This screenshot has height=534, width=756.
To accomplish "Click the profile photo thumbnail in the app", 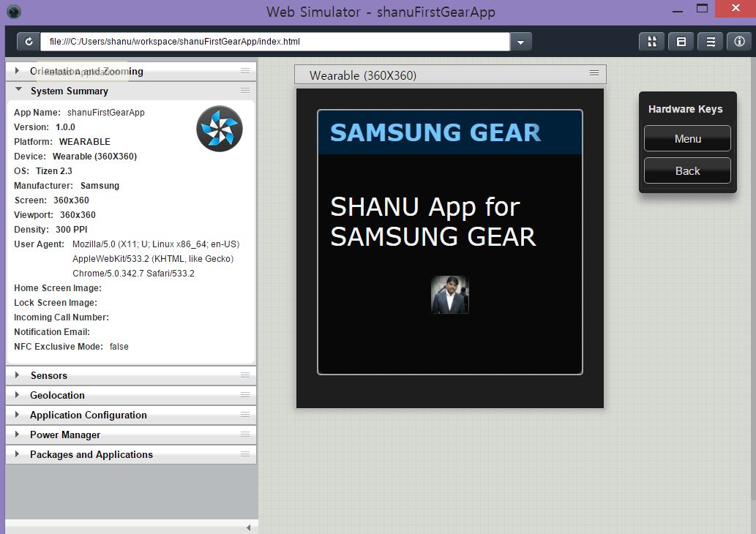I will 449,295.
